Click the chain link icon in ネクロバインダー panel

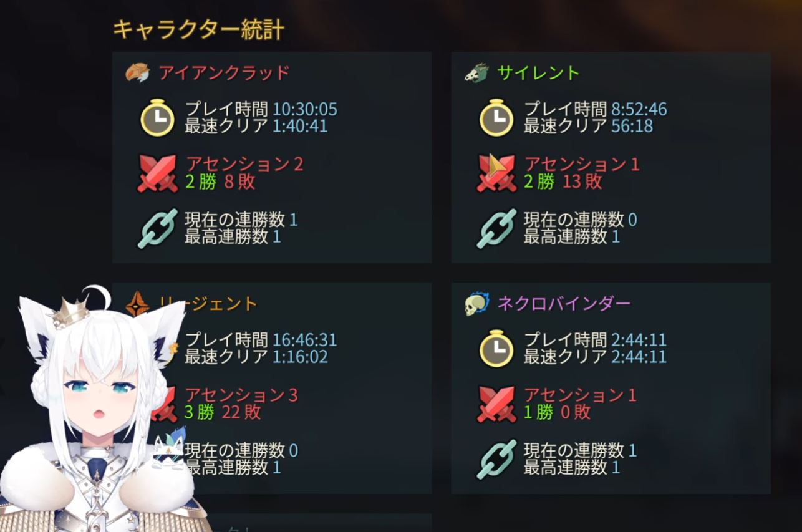[x=496, y=459]
